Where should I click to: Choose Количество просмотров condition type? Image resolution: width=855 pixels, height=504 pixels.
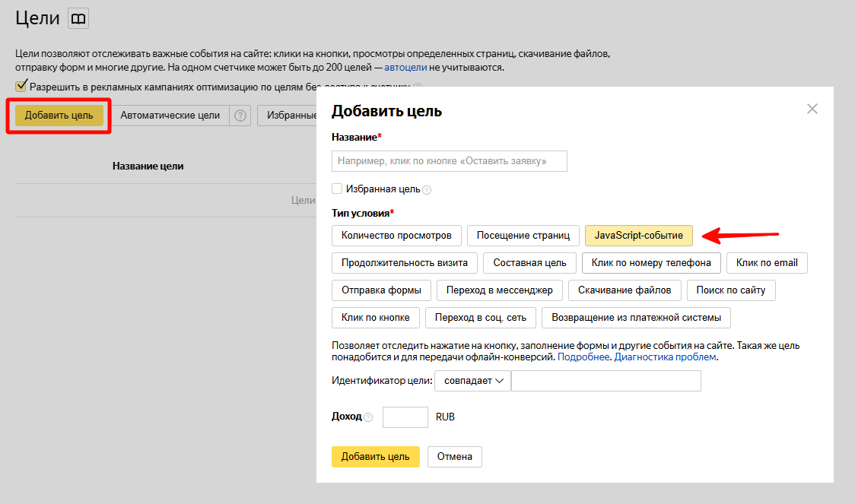pos(396,236)
